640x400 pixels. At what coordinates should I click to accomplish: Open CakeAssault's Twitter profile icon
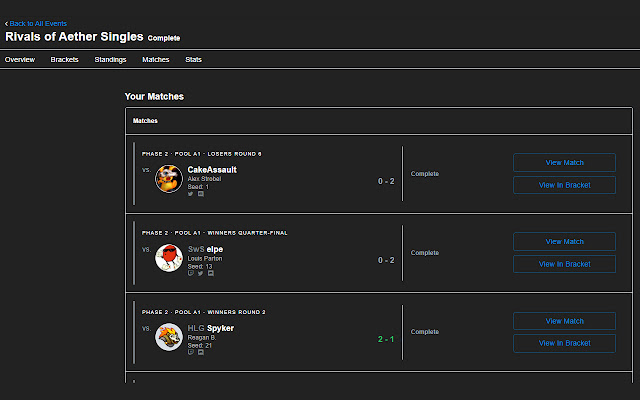pos(190,193)
